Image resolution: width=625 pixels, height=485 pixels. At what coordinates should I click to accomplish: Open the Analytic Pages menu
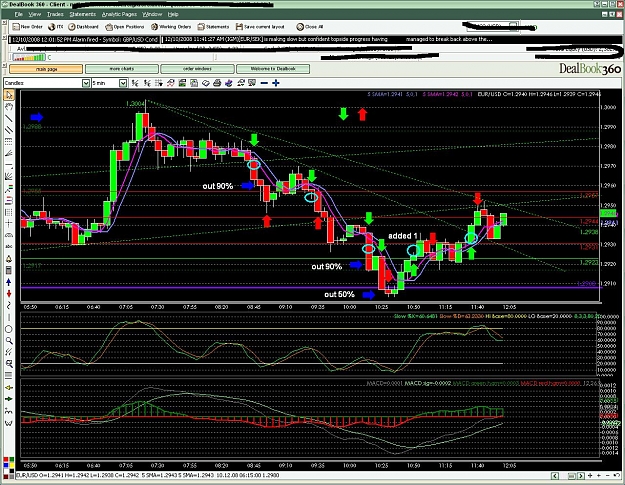(x=119, y=14)
